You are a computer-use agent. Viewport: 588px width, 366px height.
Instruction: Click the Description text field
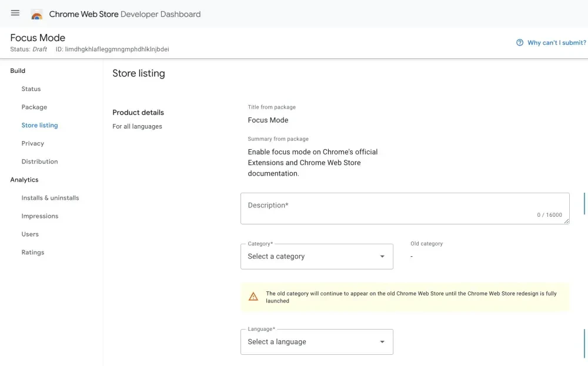click(405, 209)
